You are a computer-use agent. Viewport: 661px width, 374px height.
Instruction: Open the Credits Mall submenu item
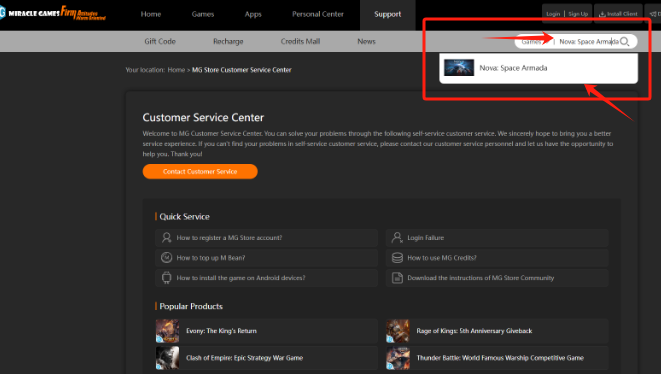300,41
